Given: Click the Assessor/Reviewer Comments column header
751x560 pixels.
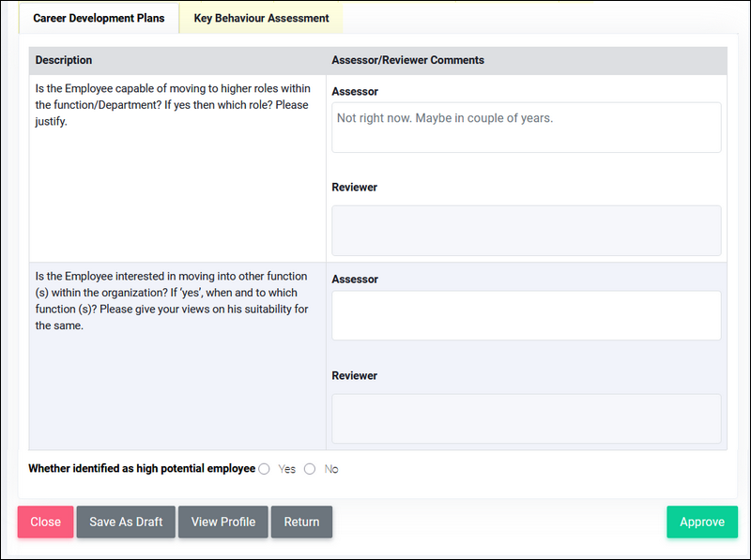Looking at the screenshot, I should 407,60.
